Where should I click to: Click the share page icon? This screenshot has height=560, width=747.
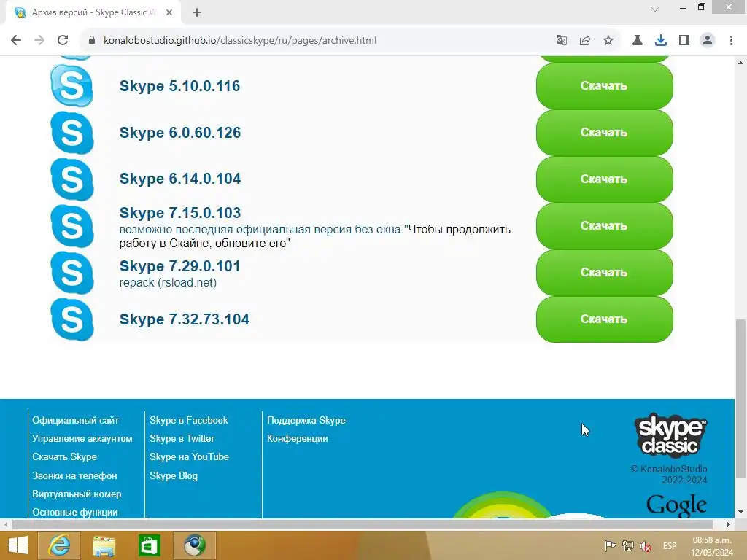click(585, 41)
